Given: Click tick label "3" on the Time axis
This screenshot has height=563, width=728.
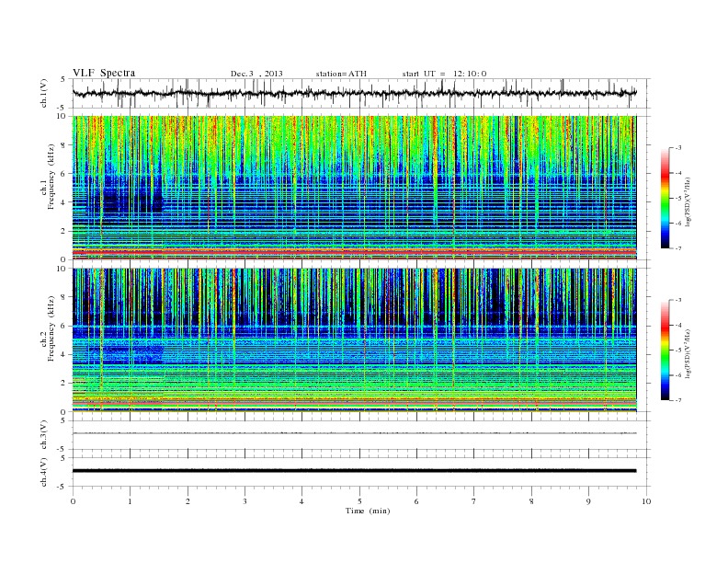Looking at the screenshot, I should tap(245, 501).
